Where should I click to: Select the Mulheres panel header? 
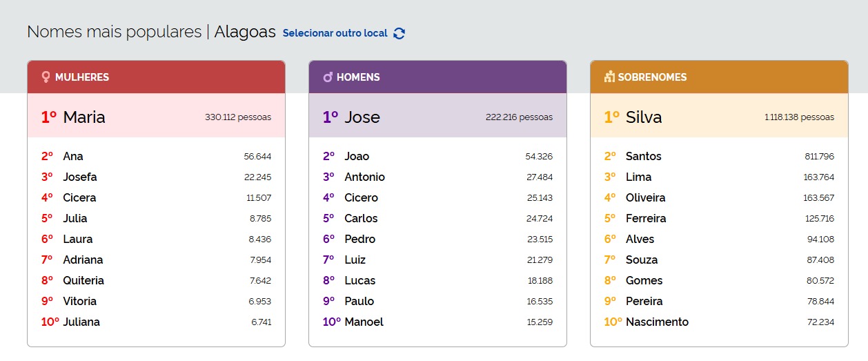pyautogui.click(x=156, y=77)
